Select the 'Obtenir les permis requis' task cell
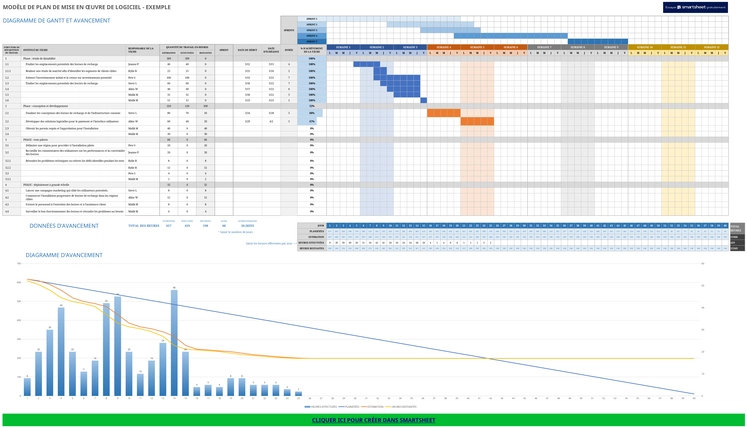 [74, 128]
